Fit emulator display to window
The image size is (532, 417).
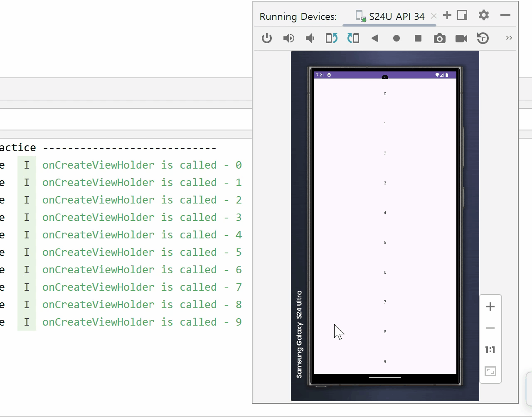click(x=490, y=371)
